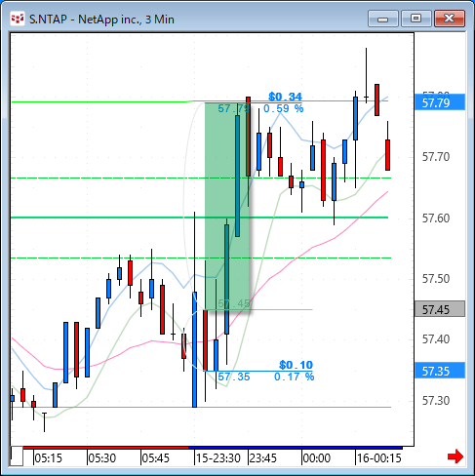Screen dimensions: 475x476
Task: Click the white box left of time axis
Action: [x=17, y=456]
